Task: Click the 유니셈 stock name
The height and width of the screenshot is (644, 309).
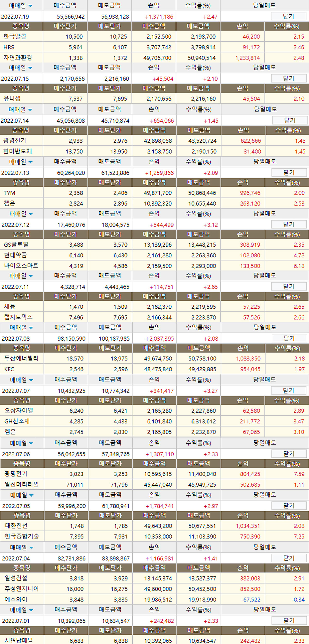Action: point(12,98)
